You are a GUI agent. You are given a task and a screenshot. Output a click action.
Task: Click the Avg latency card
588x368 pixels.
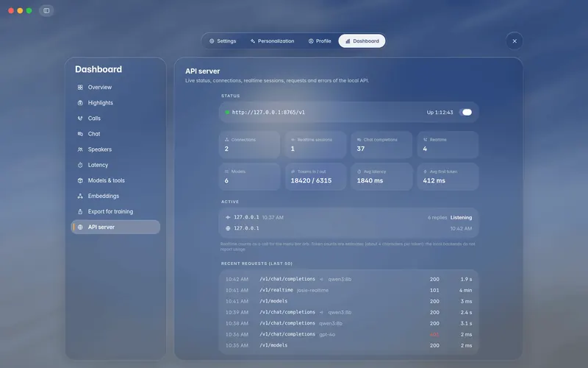(381, 177)
